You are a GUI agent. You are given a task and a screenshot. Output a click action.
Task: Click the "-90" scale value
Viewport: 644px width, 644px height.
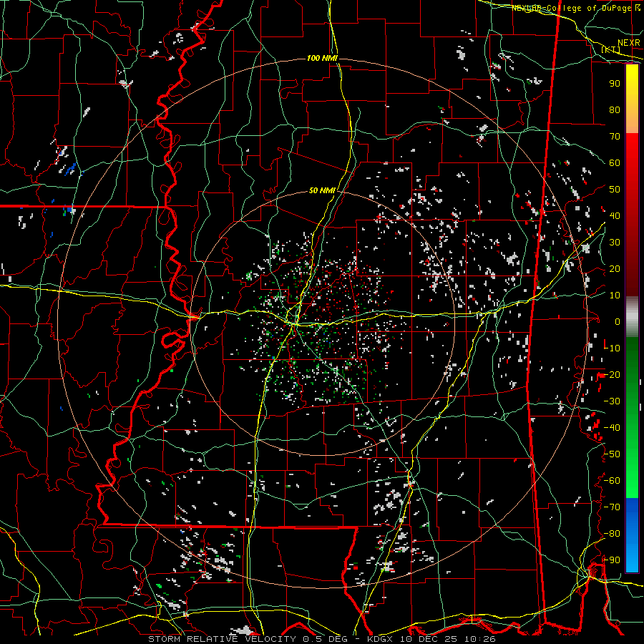tap(612, 560)
